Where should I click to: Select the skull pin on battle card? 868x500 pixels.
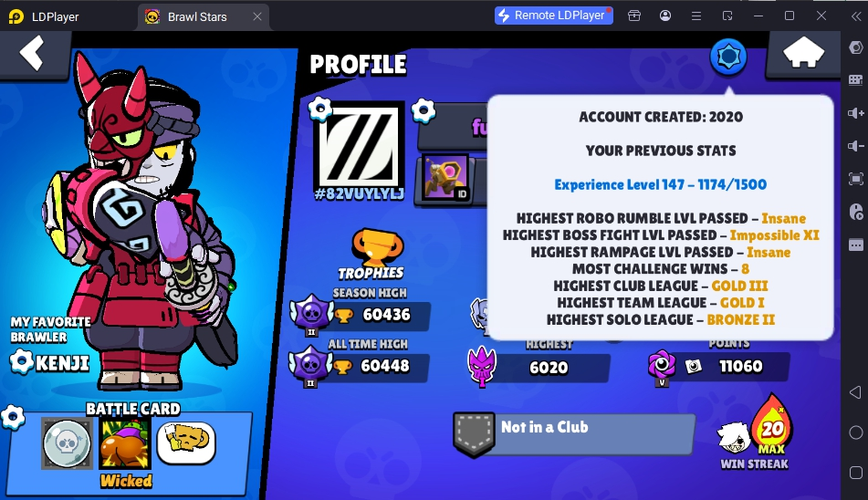pos(67,443)
